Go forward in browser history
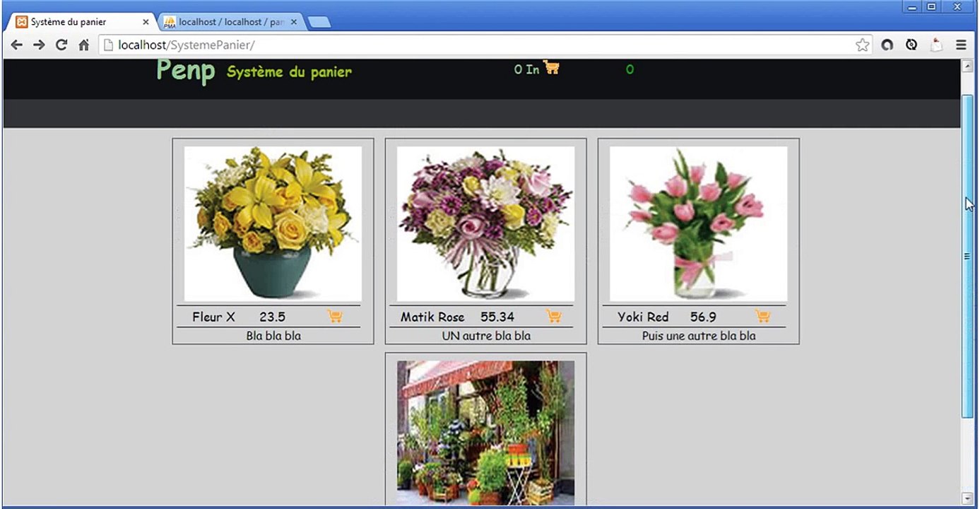This screenshot has height=509, width=980. [39, 45]
